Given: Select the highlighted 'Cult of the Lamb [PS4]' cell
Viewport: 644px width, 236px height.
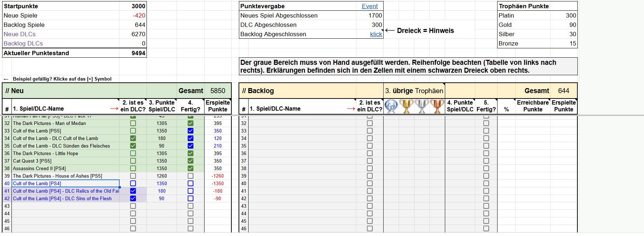Looking at the screenshot, I should [66, 183].
